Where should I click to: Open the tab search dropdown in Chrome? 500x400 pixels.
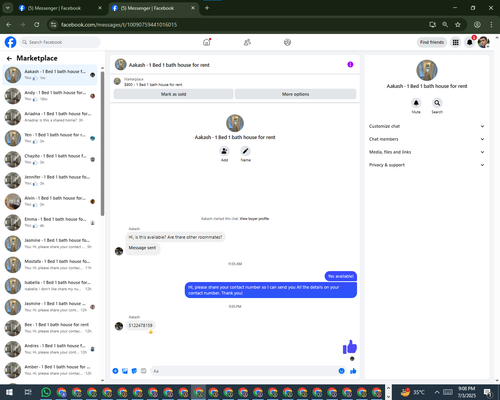coord(7,8)
